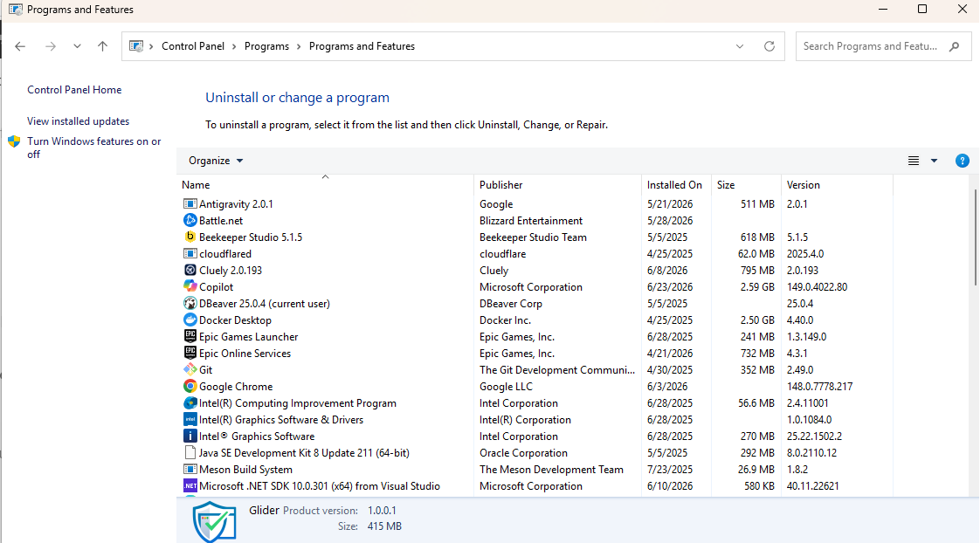Click the Oracle Corporation publisher cell

523,453
